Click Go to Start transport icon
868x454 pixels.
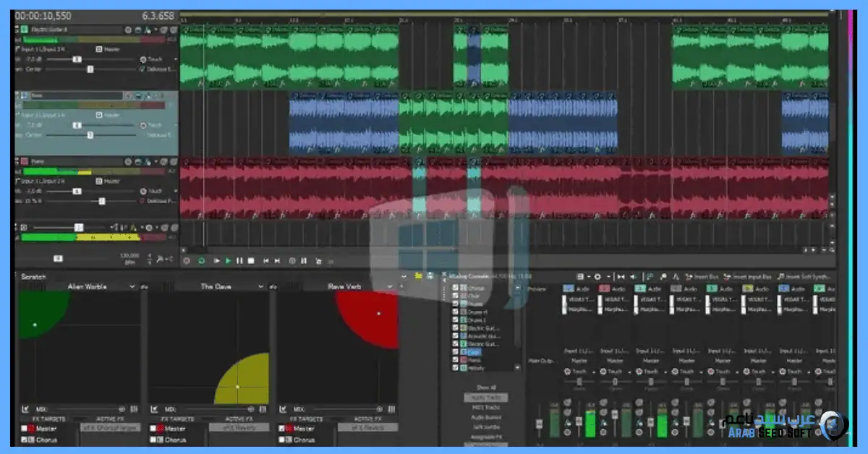point(266,261)
